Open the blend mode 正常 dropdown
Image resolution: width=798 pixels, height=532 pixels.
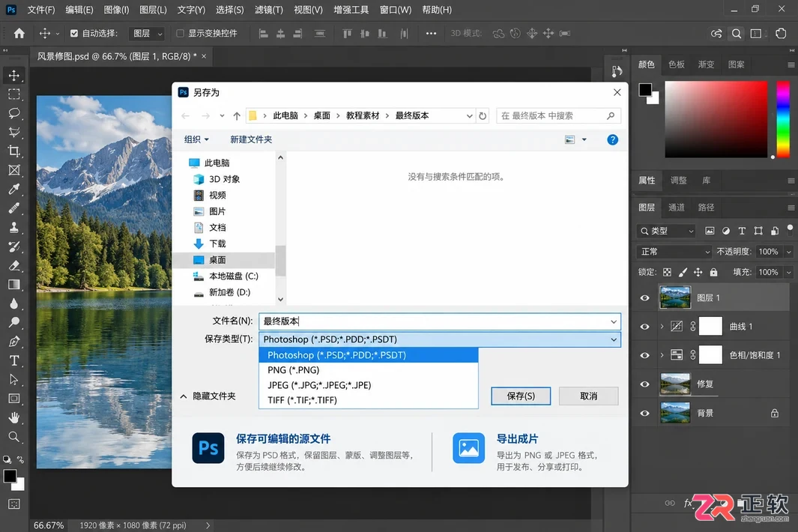(674, 252)
